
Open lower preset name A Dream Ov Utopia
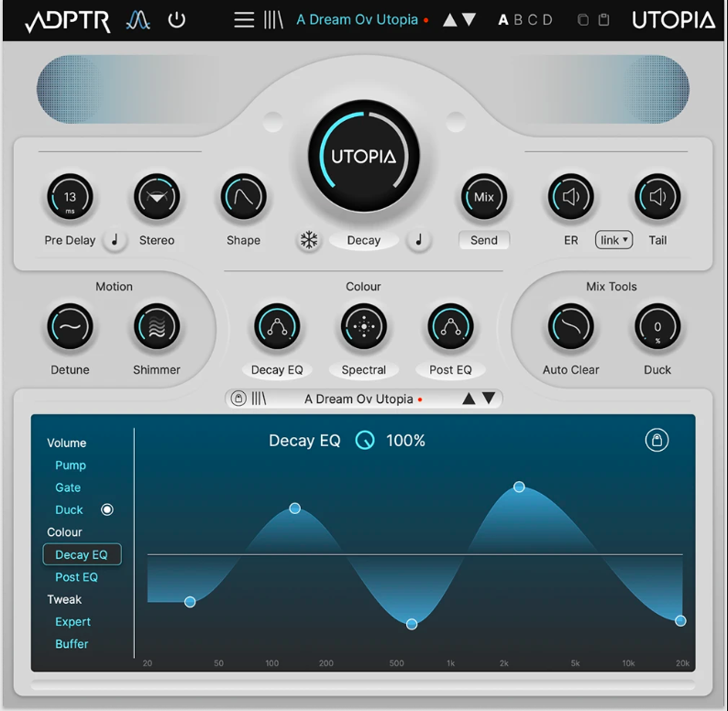point(358,399)
